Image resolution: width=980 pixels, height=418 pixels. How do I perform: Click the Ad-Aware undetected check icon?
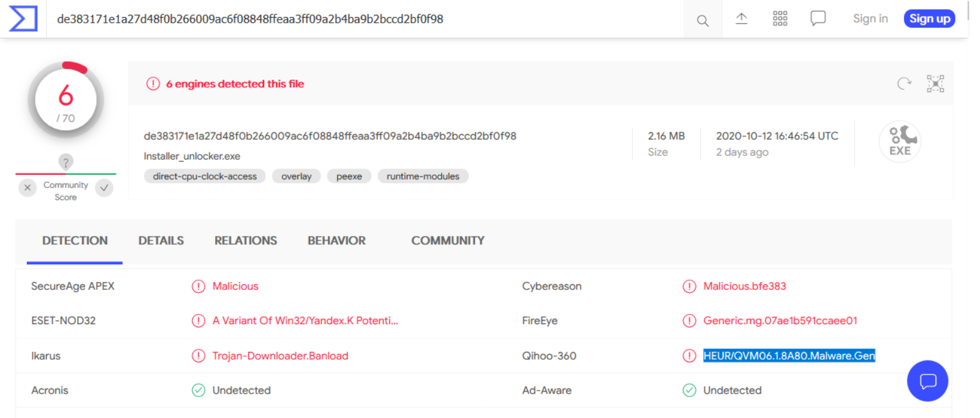click(689, 390)
